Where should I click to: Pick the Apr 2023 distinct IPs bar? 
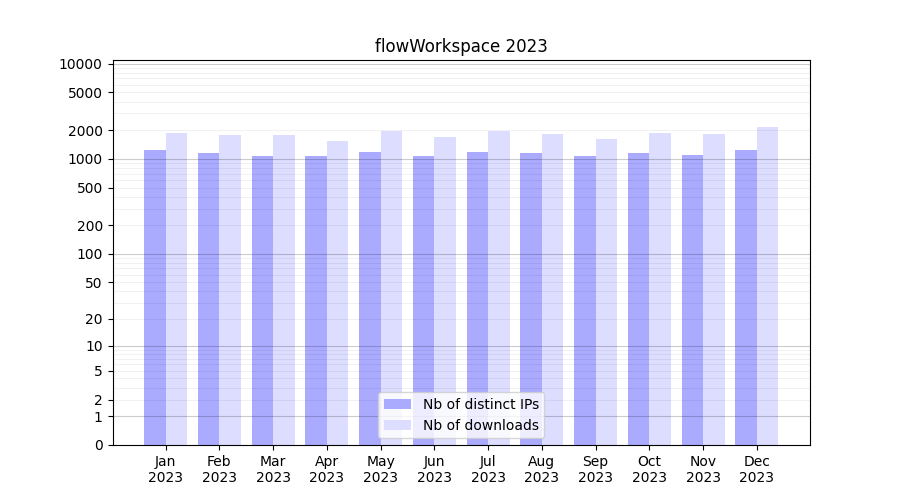pos(316,300)
